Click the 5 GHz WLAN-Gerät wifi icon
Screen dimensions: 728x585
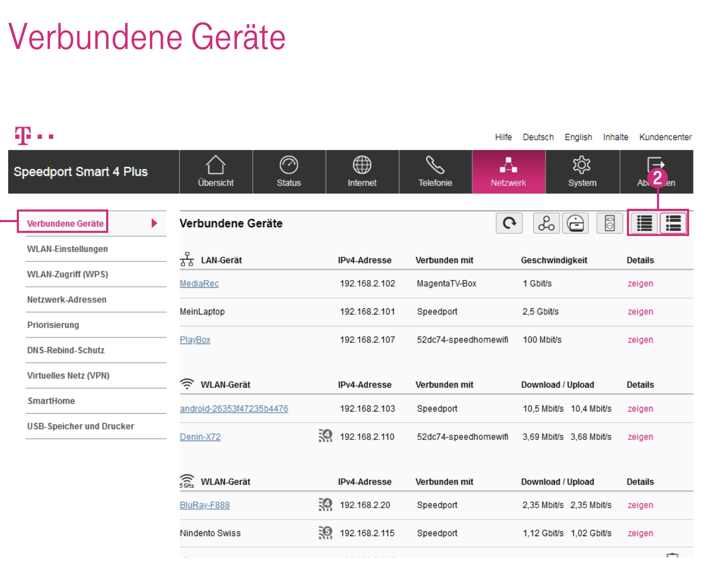click(187, 481)
